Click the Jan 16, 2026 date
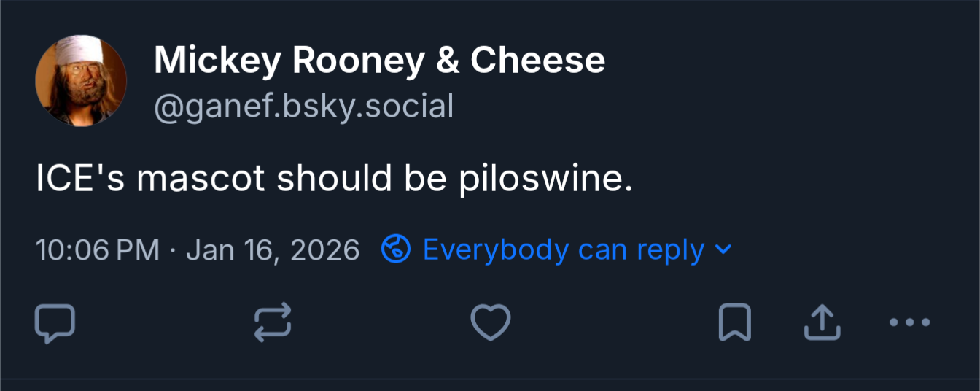The width and height of the screenshot is (980, 391). click(273, 250)
